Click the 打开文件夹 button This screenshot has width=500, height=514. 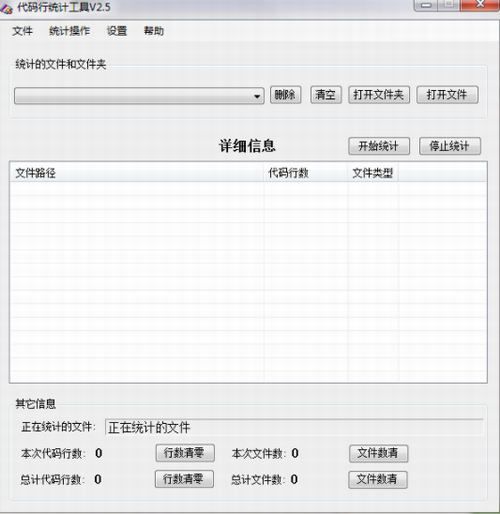click(x=379, y=95)
